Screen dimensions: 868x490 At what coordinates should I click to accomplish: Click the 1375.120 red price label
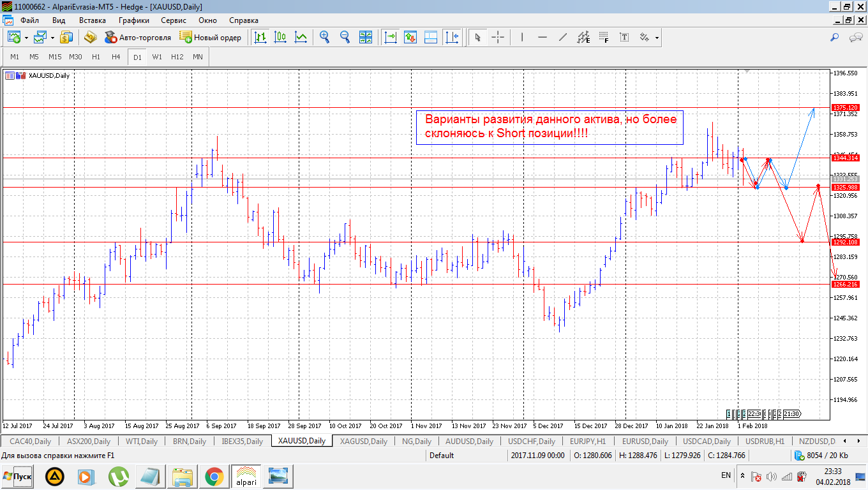point(845,107)
